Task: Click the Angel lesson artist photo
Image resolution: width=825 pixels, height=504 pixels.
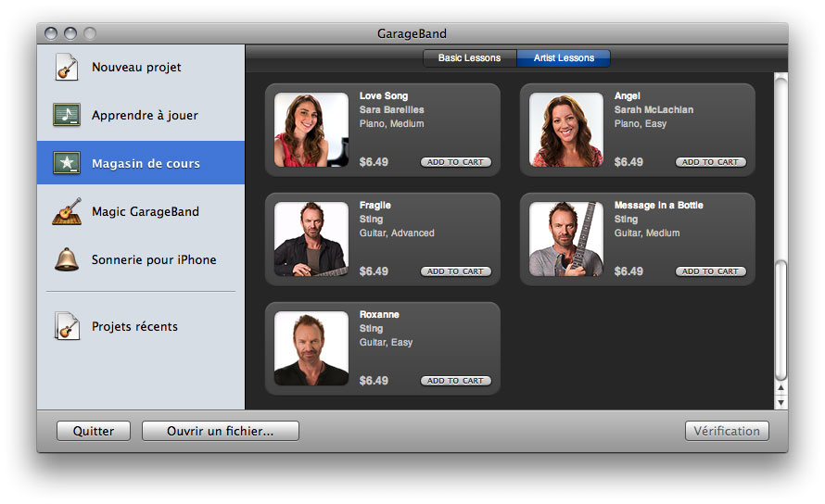Action: pos(566,130)
